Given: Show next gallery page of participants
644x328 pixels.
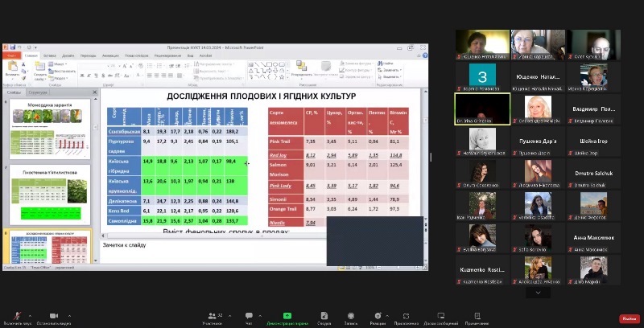Looking at the screenshot, I should (x=538, y=293).
